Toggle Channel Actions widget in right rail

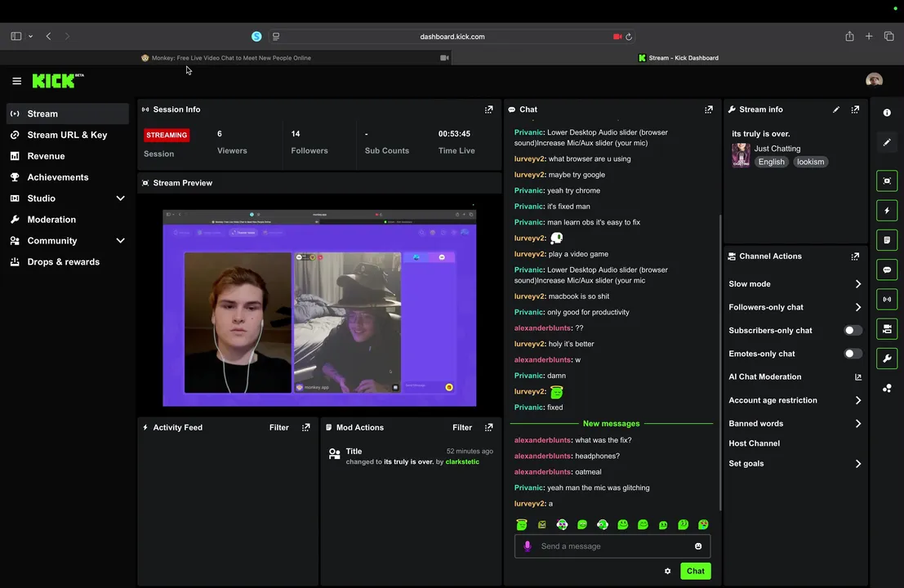[887, 329]
